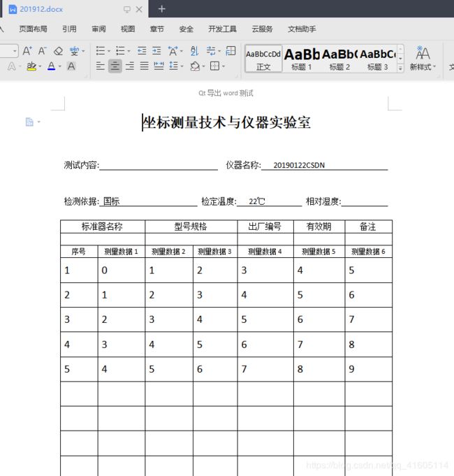Apply the 正文 style

pyautogui.click(x=263, y=59)
